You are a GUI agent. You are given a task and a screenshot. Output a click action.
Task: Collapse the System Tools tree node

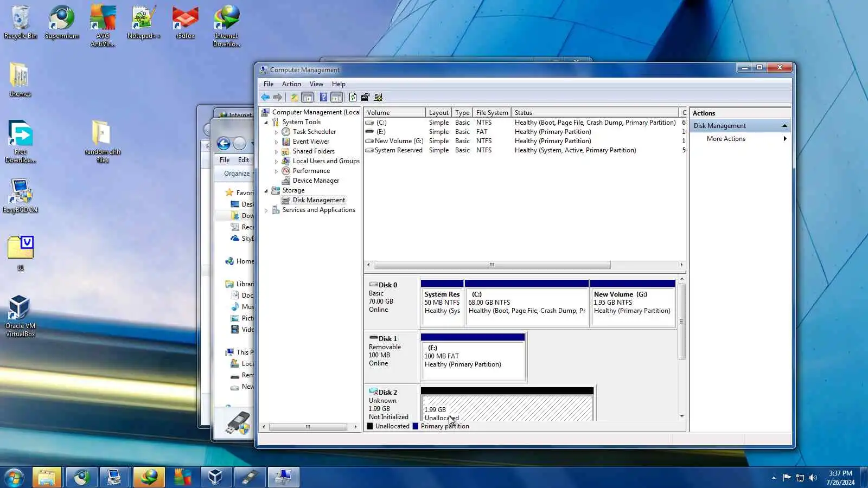[x=266, y=123]
